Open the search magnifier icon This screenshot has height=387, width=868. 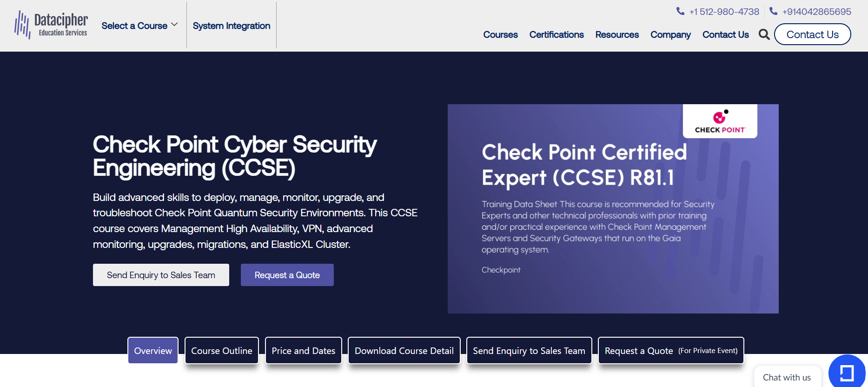coord(764,34)
